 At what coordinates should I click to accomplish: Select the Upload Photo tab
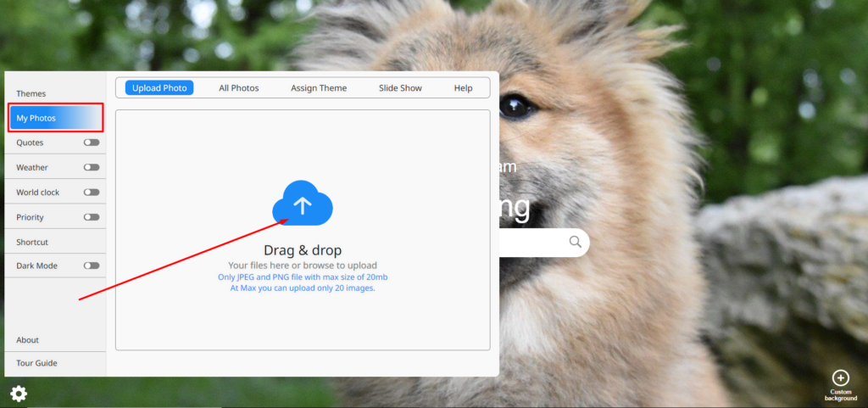(159, 88)
